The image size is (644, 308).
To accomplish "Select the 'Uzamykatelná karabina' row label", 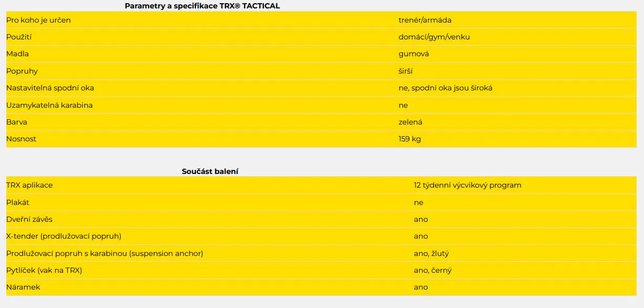I will pos(49,105).
